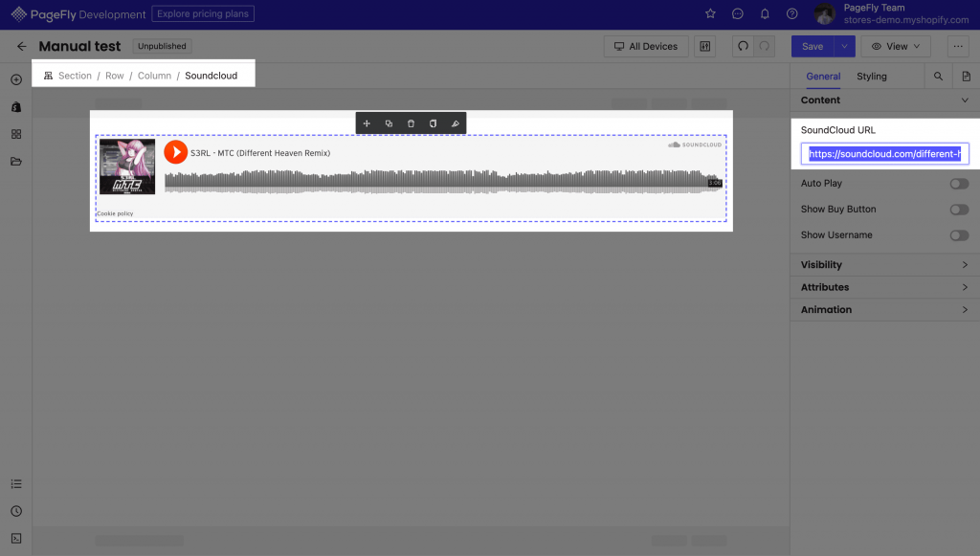
Task: Open the Cookie policy link
Action: [115, 213]
